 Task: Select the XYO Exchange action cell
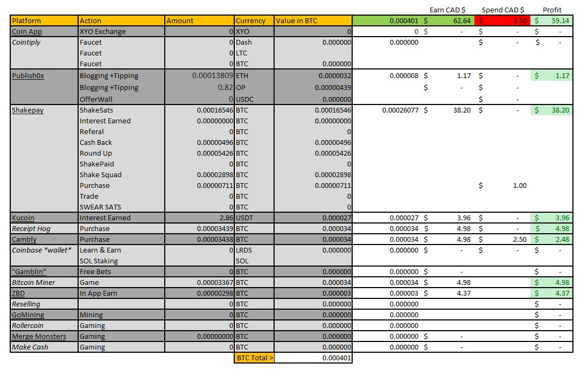pos(122,32)
